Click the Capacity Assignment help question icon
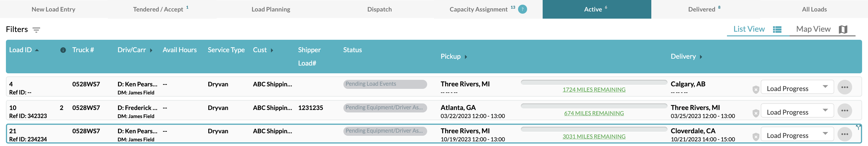The image size is (868, 146). coord(522,9)
